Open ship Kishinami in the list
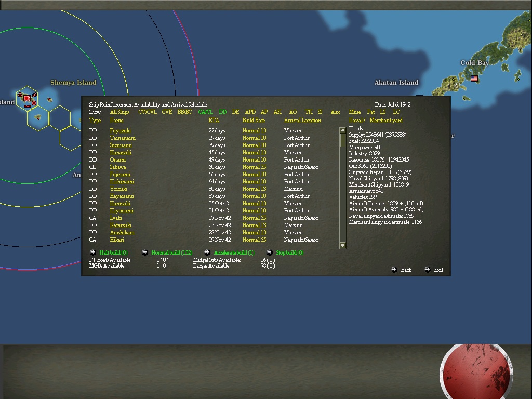This screenshot has height=399, width=532. [x=122, y=181]
